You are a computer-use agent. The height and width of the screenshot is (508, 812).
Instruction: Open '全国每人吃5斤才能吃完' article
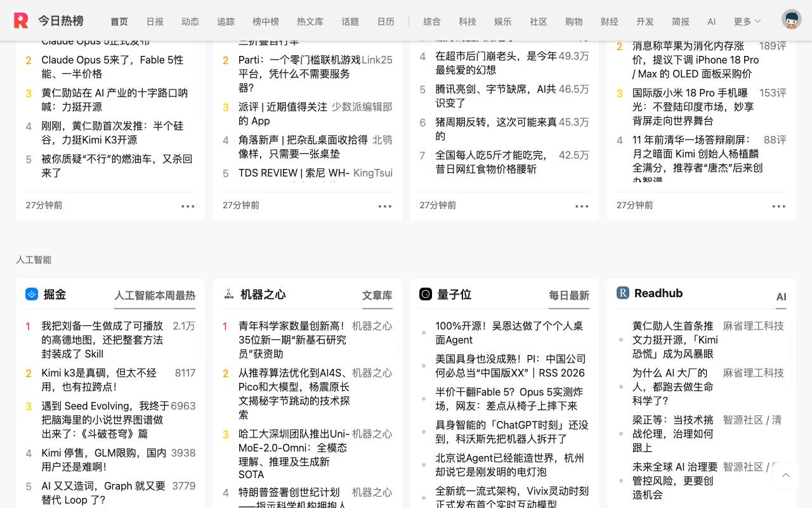491,162
